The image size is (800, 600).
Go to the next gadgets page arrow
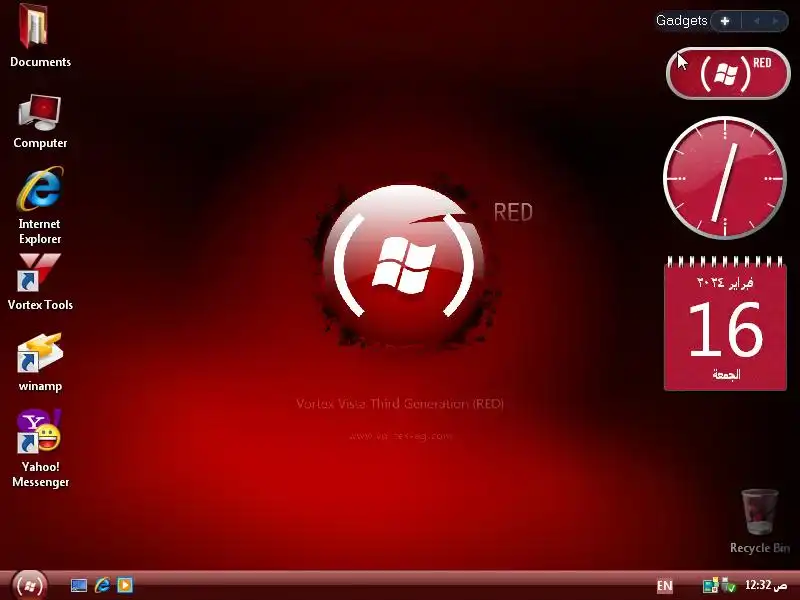pyautogui.click(x=775, y=21)
